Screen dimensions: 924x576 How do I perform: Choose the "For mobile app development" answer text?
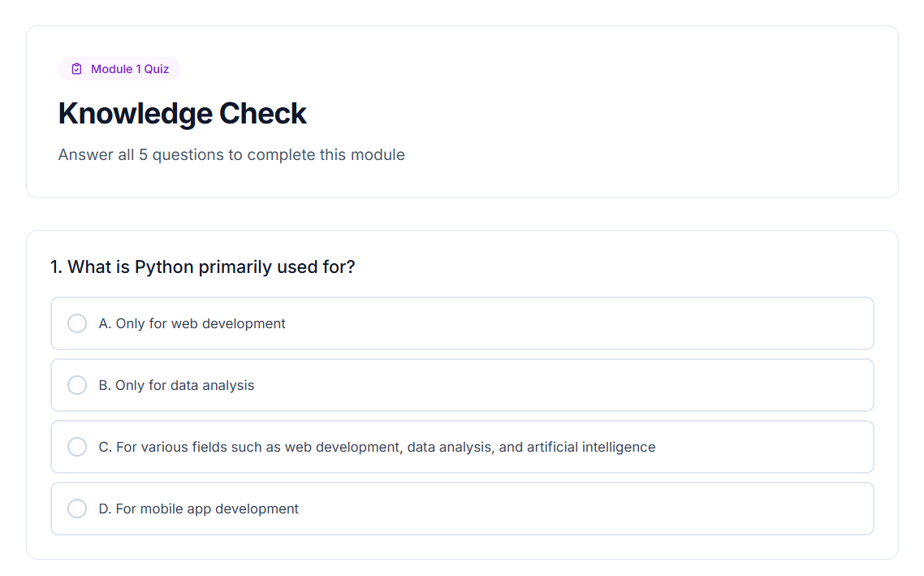(207, 509)
